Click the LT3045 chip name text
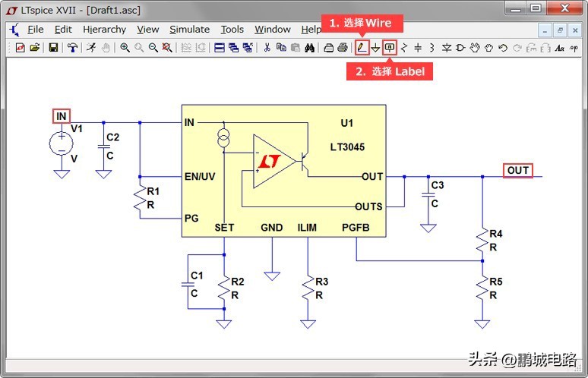The image size is (588, 378). (x=347, y=146)
